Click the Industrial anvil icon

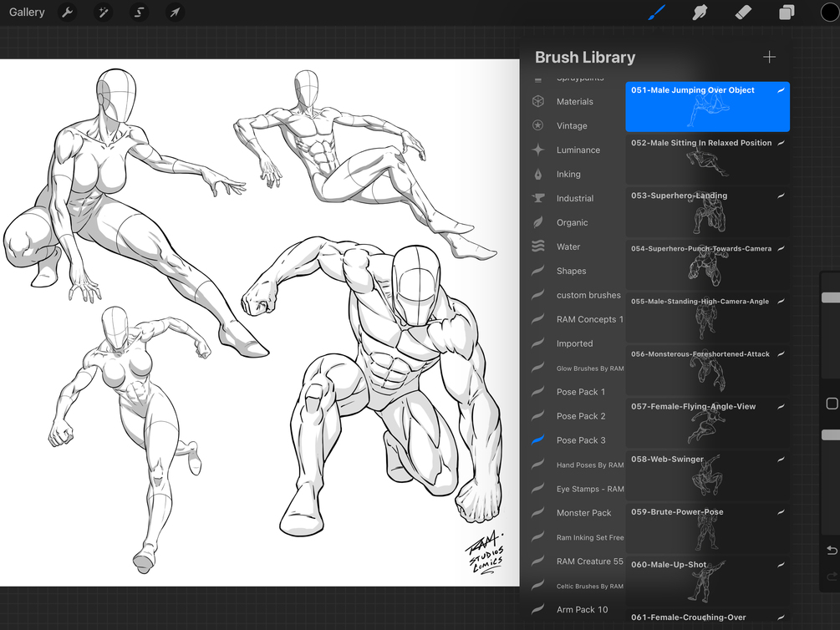538,198
